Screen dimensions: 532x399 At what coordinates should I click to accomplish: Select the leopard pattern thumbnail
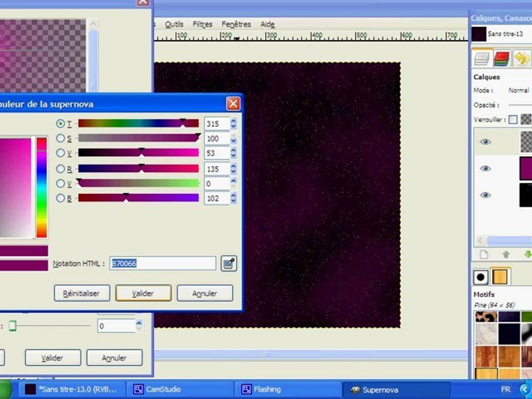tap(486, 317)
